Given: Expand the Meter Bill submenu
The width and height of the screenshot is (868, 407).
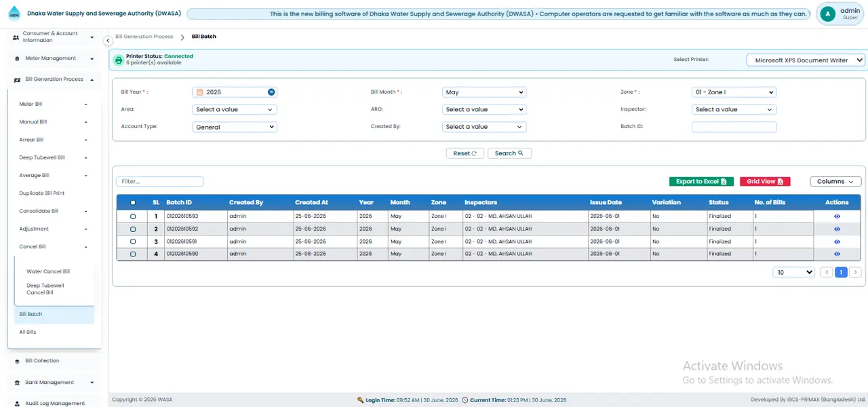Looking at the screenshot, I should 54,104.
